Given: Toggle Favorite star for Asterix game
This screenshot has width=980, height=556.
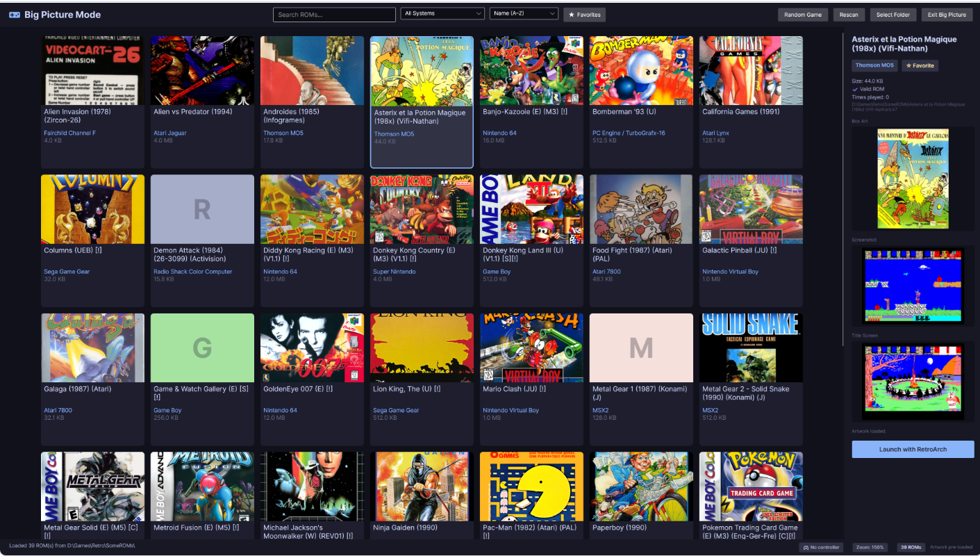Looking at the screenshot, I should pyautogui.click(x=920, y=65).
